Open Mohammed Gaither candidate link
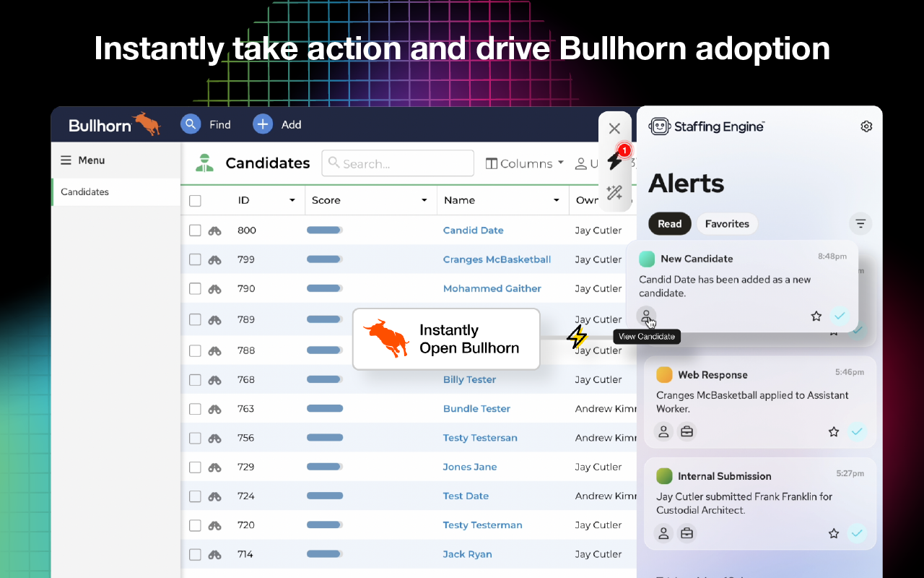 (x=492, y=288)
